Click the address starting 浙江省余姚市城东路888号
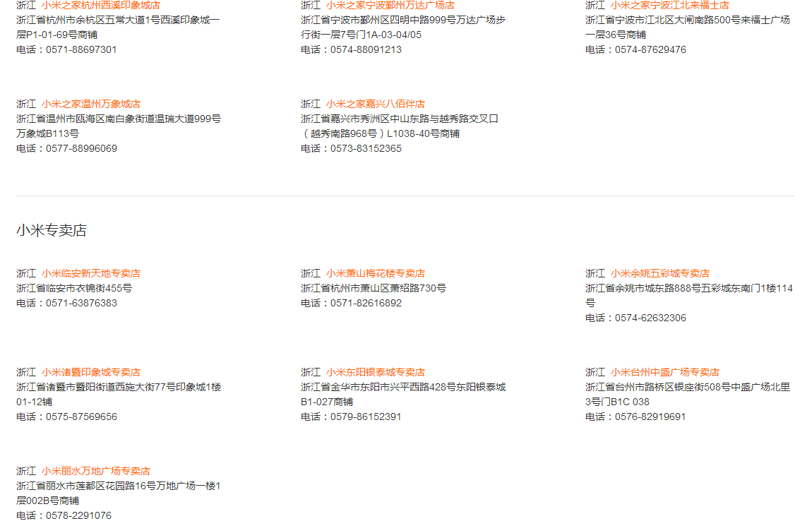 (688, 296)
